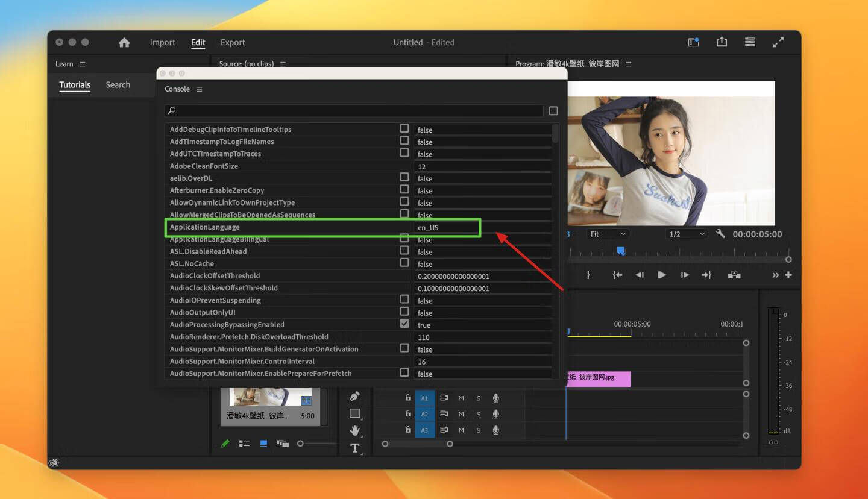Click the Home icon in top bar
This screenshot has height=499, width=868.
(124, 42)
